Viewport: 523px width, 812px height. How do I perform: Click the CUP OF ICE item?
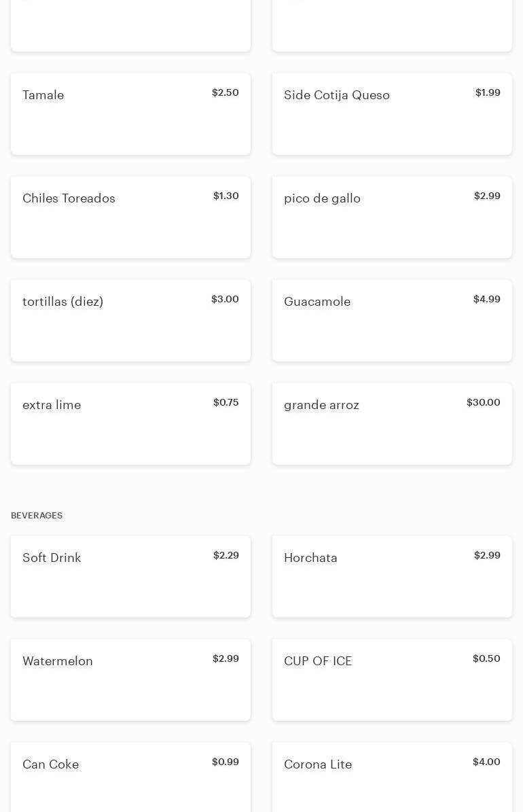tap(392, 680)
